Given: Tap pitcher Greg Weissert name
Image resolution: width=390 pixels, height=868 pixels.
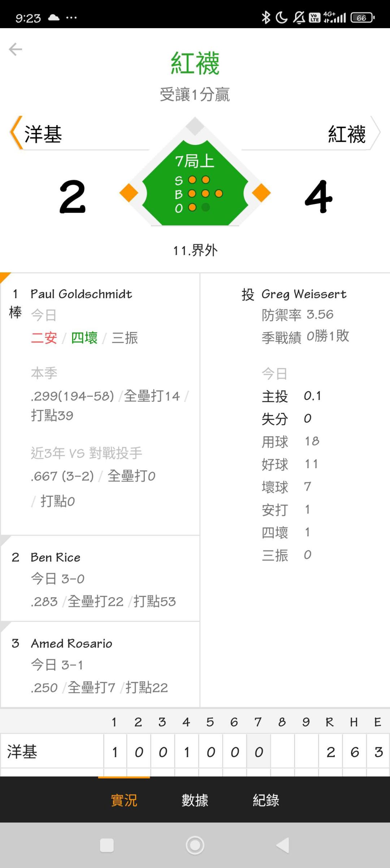Looking at the screenshot, I should point(304,294).
